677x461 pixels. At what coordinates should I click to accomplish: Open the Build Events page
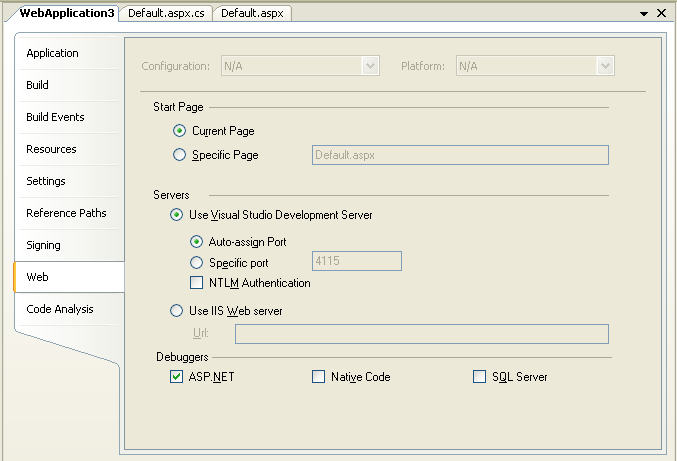68,117
